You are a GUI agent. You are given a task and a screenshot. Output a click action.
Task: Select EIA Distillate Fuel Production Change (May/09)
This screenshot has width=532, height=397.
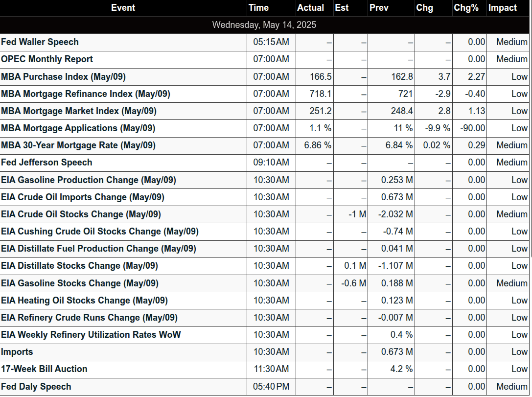tap(98, 248)
